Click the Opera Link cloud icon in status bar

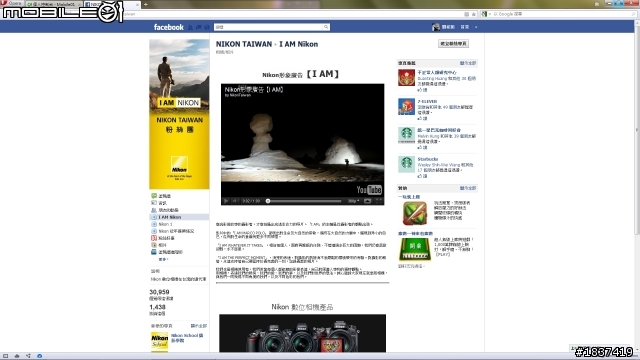point(17,356)
